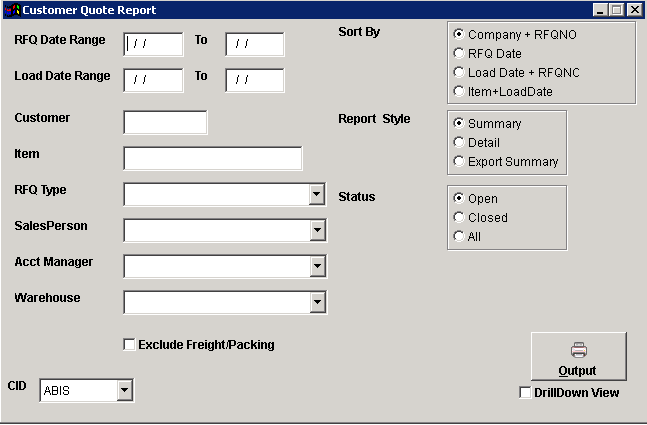Image resolution: width=647 pixels, height=425 pixels.
Task: Open the Acct Manager dropdown
Action: point(317,266)
